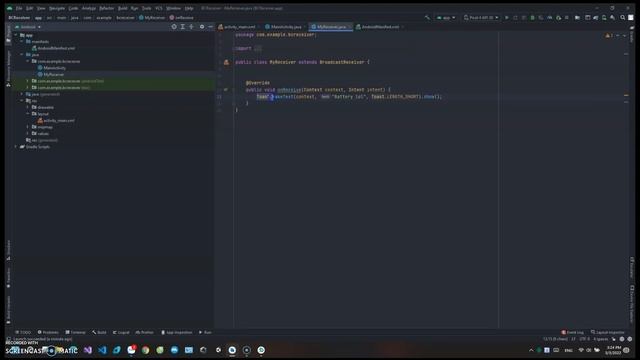Click the override gutter icon beside onReceive
Screen dimensions: 640x360
click(x=225, y=89)
